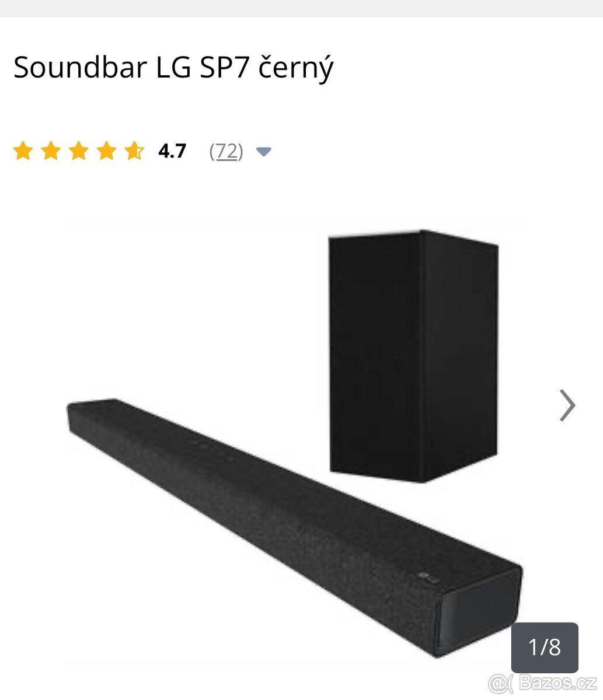The height and width of the screenshot is (700, 603).
Task: Expand the rating breakdown dropdown arrow
Action: (264, 152)
